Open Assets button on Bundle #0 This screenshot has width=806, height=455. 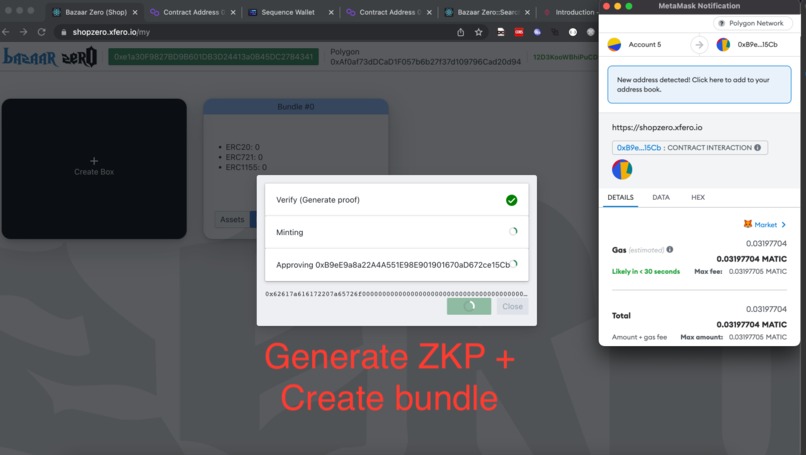pos(232,220)
